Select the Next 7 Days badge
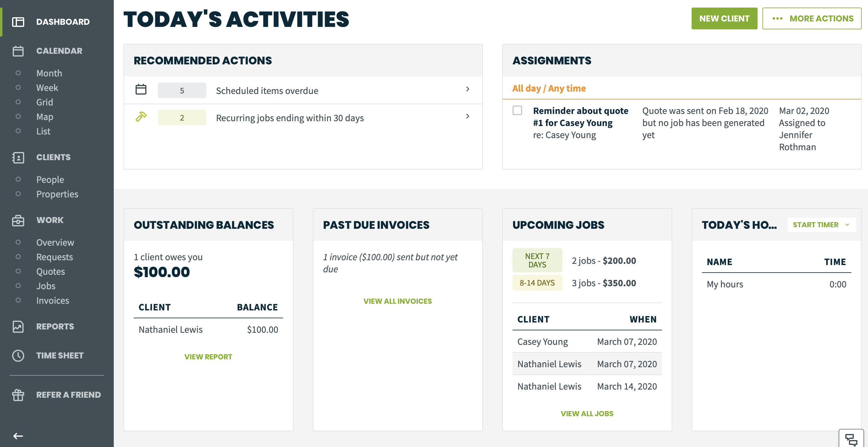868x447 pixels. click(x=537, y=260)
